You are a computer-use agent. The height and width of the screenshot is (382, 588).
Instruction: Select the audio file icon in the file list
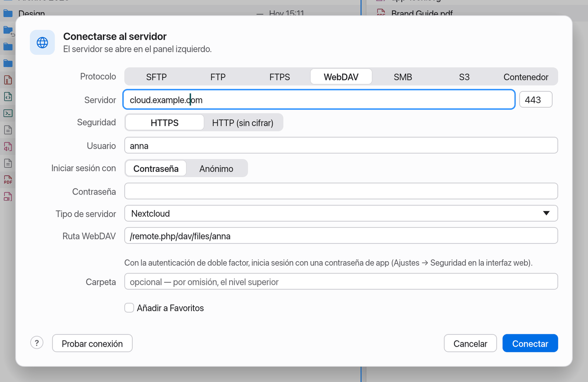8,147
